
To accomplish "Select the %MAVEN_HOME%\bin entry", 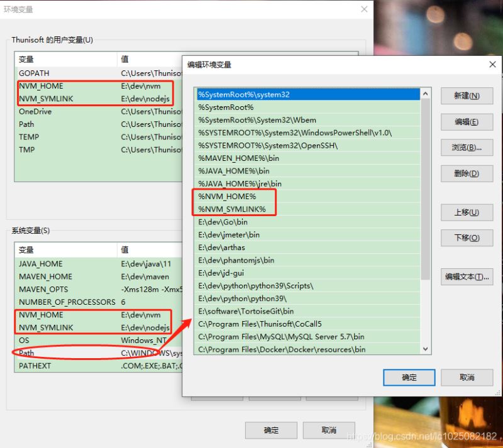I will [308, 158].
